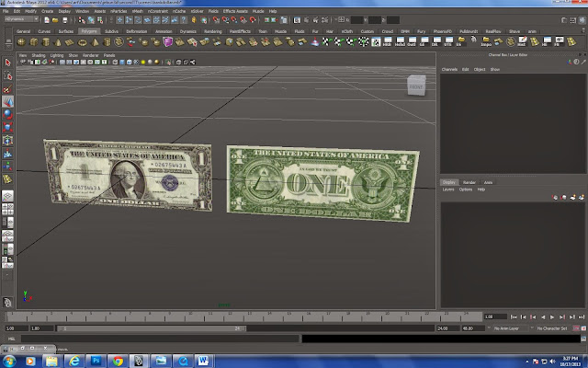Click the Windows Start button
Viewport: 588px width, 368px height.
pyautogui.click(x=8, y=362)
